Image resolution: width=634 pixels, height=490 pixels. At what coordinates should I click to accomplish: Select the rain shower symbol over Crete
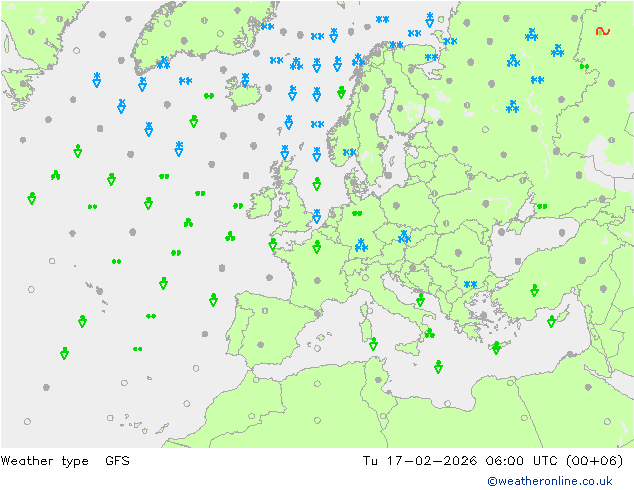pos(496,348)
